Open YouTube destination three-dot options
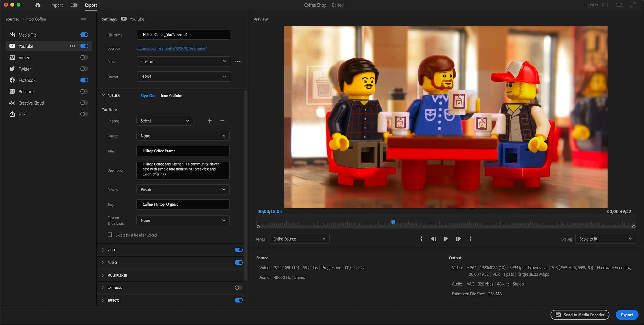Image resolution: width=644 pixels, height=325 pixels. point(73,46)
